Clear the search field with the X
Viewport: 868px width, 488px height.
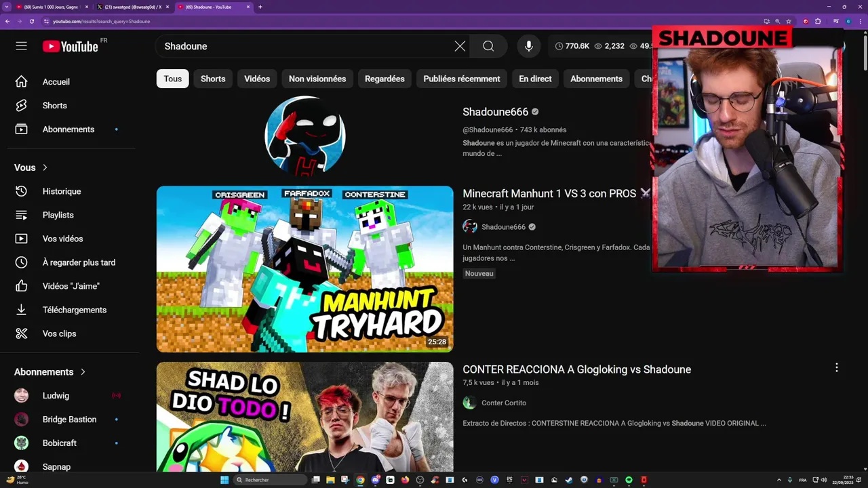[x=460, y=46]
